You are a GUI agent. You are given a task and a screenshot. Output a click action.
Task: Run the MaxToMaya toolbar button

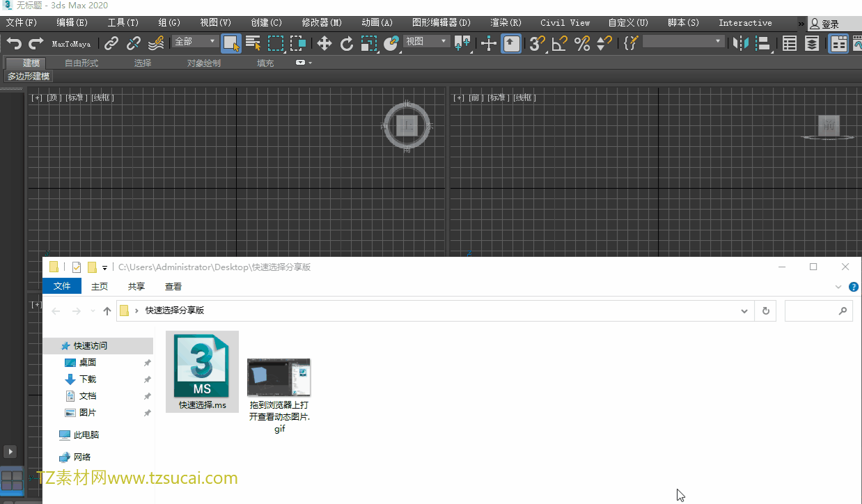pos(71,44)
